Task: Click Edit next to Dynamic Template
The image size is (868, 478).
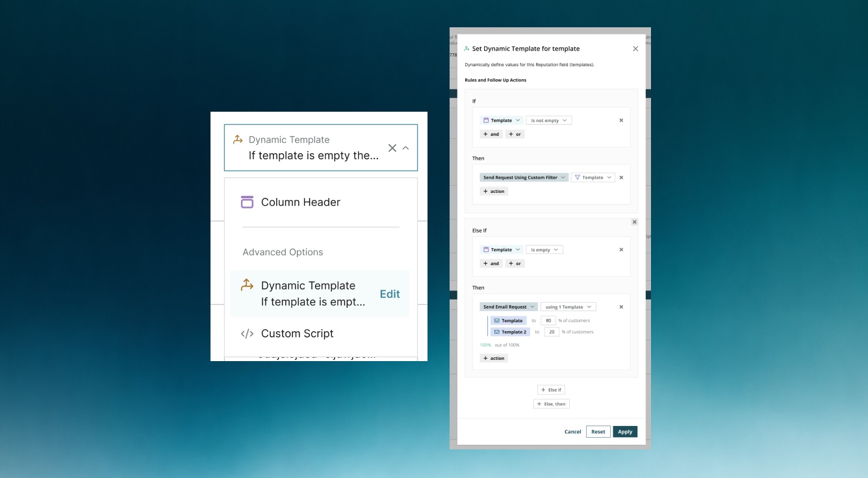Action: coord(390,294)
